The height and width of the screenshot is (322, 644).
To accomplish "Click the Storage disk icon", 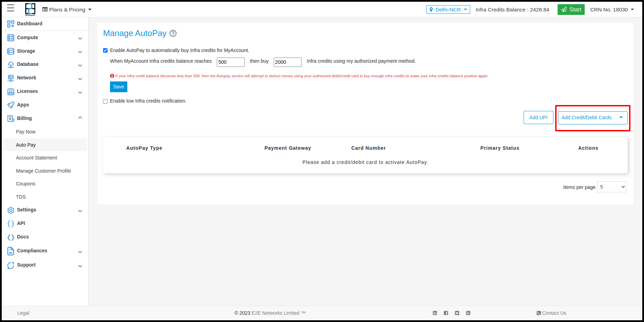I will coord(11,51).
